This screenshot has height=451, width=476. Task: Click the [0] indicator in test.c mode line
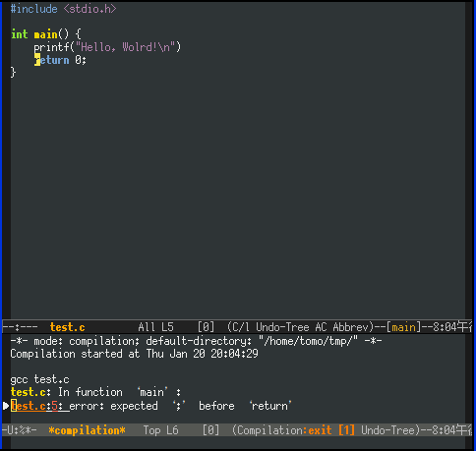[206, 327]
